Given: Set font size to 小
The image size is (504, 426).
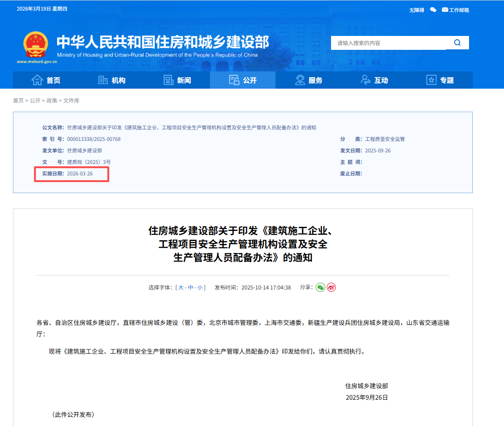Looking at the screenshot, I should point(200,288).
